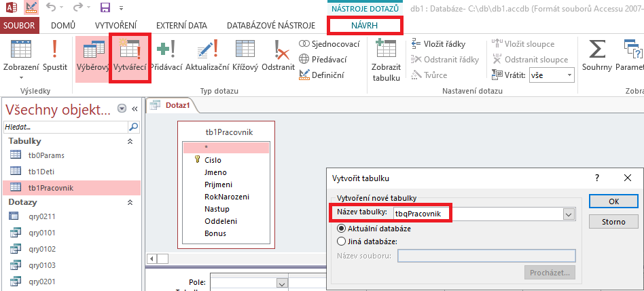Viewport: 644px width, 291px height.
Task: Collapse the Tabulky group
Action: tap(130, 141)
